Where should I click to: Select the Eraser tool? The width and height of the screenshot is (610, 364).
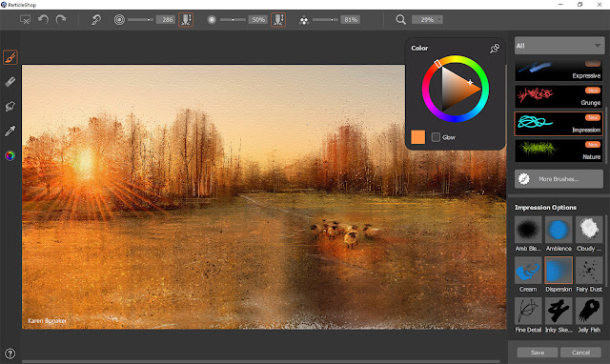tap(10, 82)
